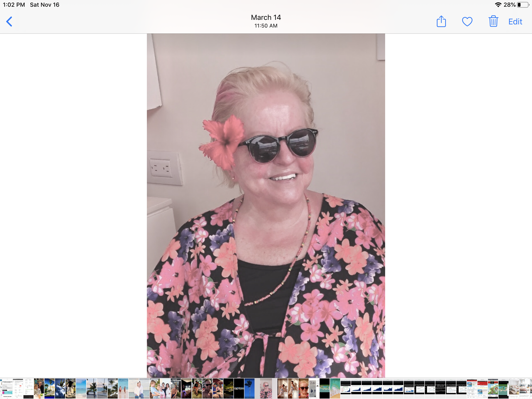The image size is (532, 399).
Task: Open the couple on beach thumbnail
Action: point(123,388)
